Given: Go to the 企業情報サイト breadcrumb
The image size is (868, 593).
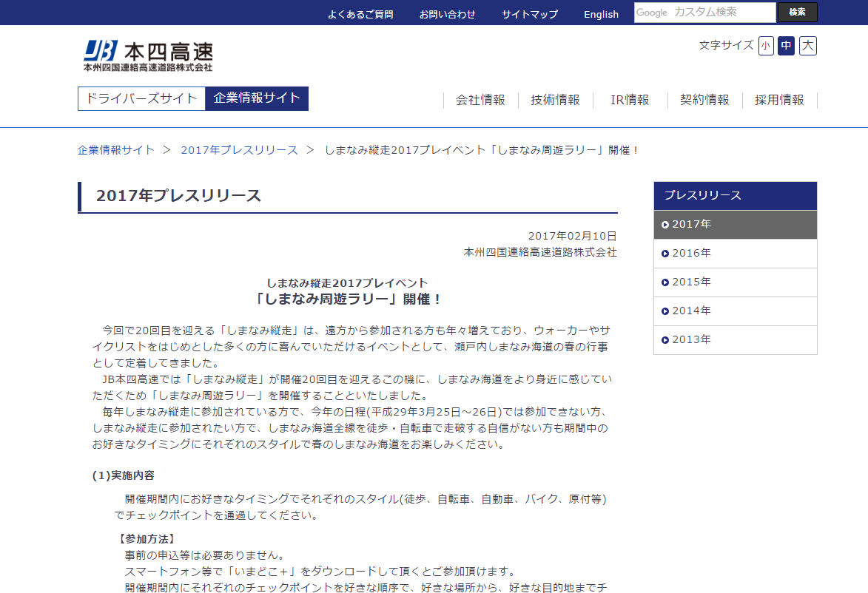Looking at the screenshot, I should tap(115, 150).
